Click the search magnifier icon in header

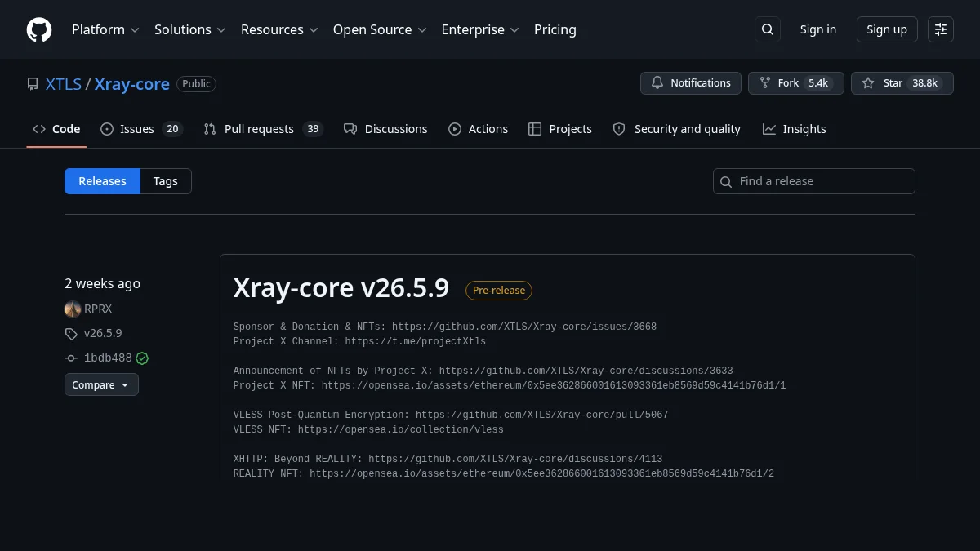click(x=768, y=29)
